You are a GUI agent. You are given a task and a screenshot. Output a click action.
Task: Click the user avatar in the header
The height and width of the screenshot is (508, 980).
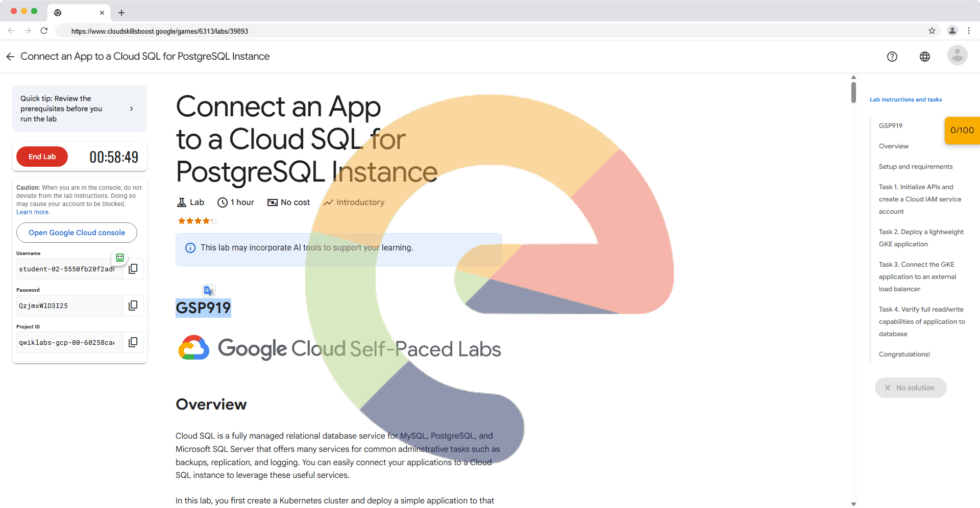[x=957, y=56]
